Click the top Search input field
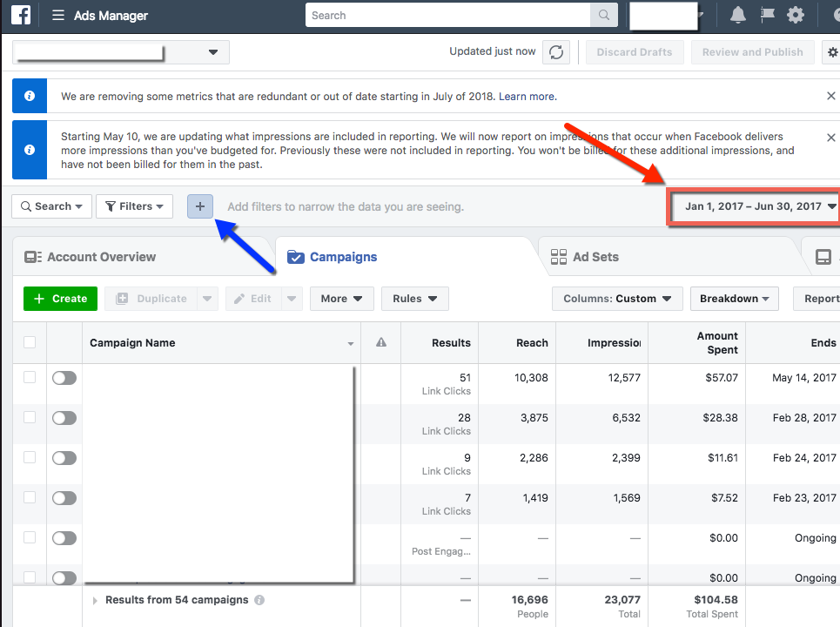This screenshot has height=627, width=840. [x=448, y=15]
